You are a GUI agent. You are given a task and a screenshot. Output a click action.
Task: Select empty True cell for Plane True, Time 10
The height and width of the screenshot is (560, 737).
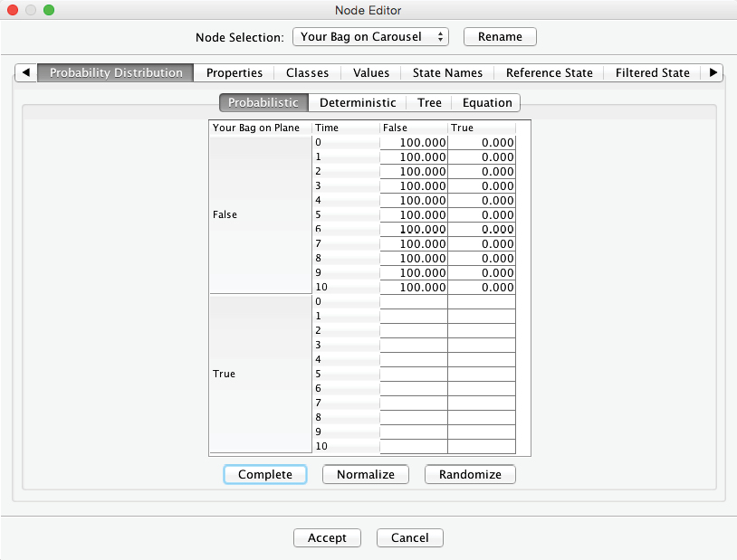(482, 446)
